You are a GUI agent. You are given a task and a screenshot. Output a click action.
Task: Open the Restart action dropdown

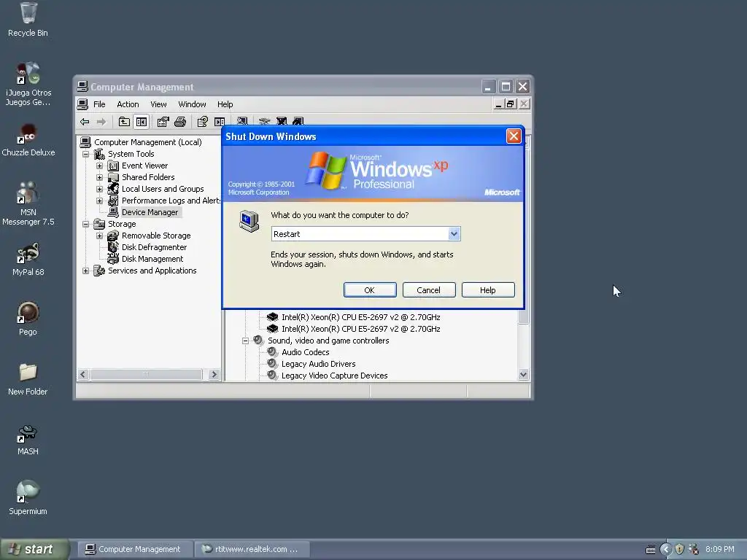(454, 234)
